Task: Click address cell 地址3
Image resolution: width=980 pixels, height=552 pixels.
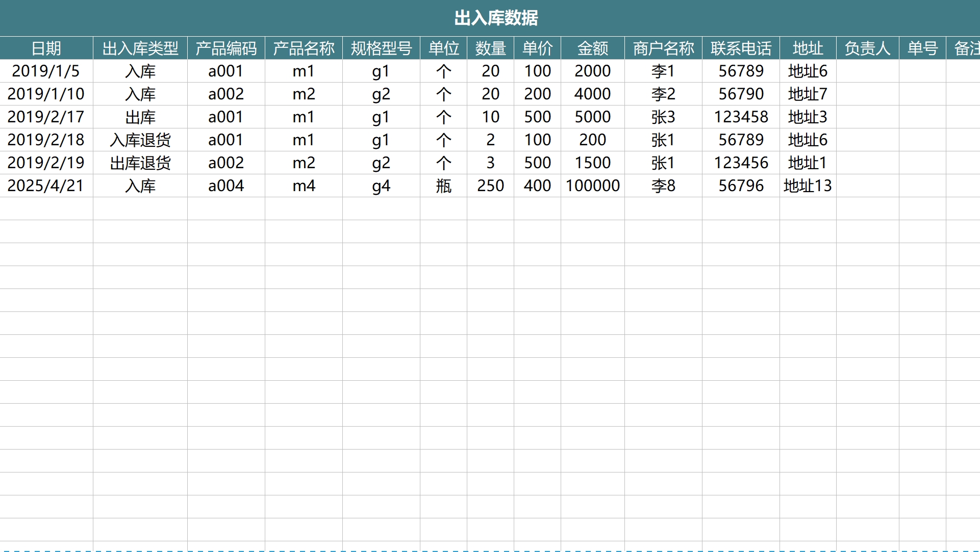Action: [808, 117]
